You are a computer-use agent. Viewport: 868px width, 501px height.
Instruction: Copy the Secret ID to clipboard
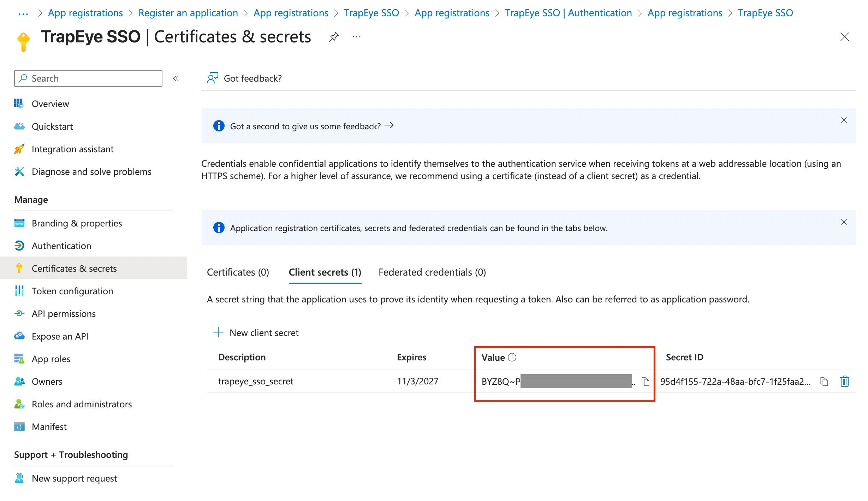(x=824, y=382)
